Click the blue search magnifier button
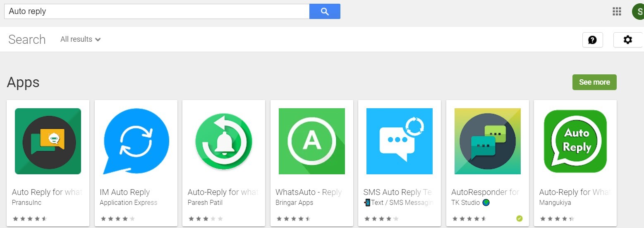644x228 pixels. [x=325, y=11]
